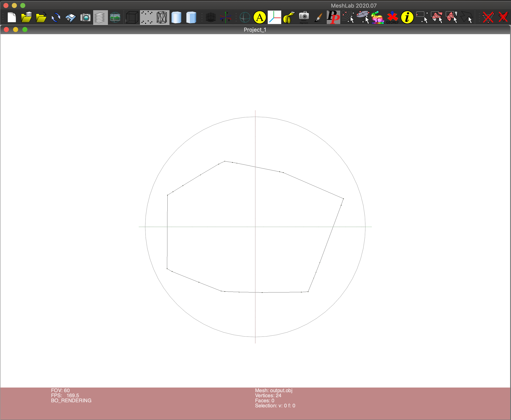
Task: Click the Reload mesh arrows icon
Action: coord(56,17)
